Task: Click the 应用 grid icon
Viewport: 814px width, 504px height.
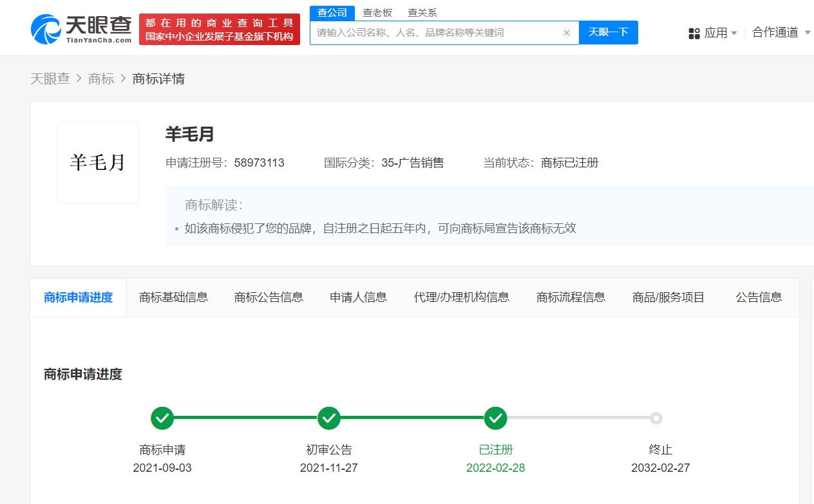Action: coord(694,33)
